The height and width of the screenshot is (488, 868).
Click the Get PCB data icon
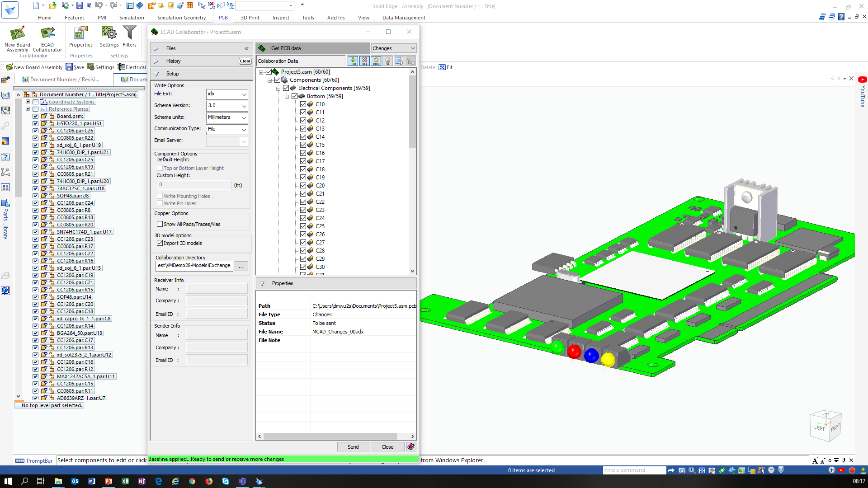(262, 47)
